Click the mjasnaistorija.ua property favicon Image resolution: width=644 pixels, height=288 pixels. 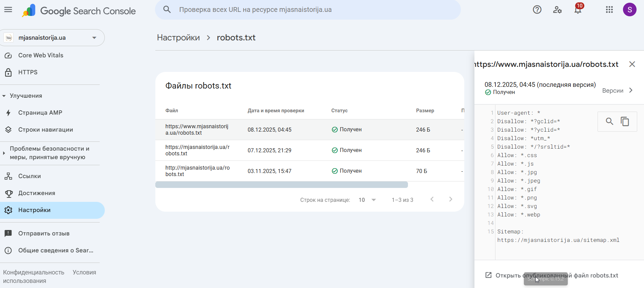(x=9, y=38)
